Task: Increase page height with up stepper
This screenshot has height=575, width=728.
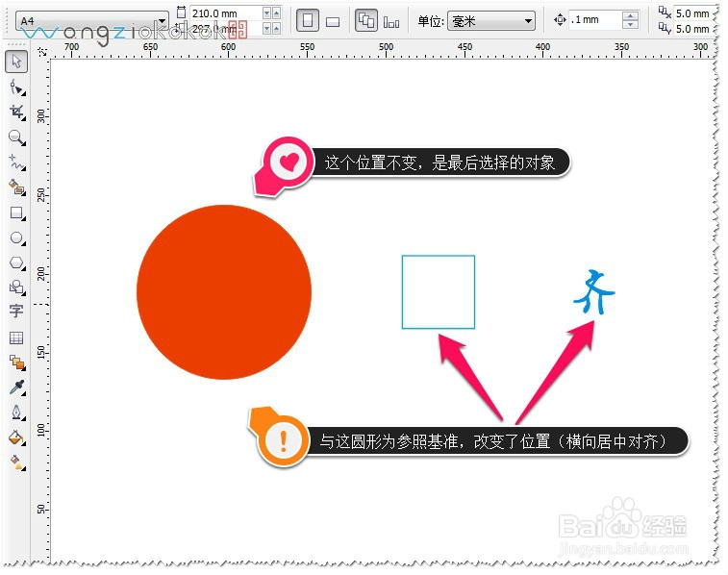Action: [x=277, y=29]
